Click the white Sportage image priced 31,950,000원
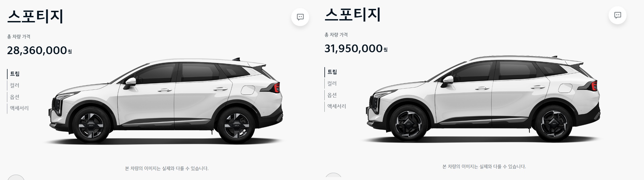644x180 pixels. 483,99
